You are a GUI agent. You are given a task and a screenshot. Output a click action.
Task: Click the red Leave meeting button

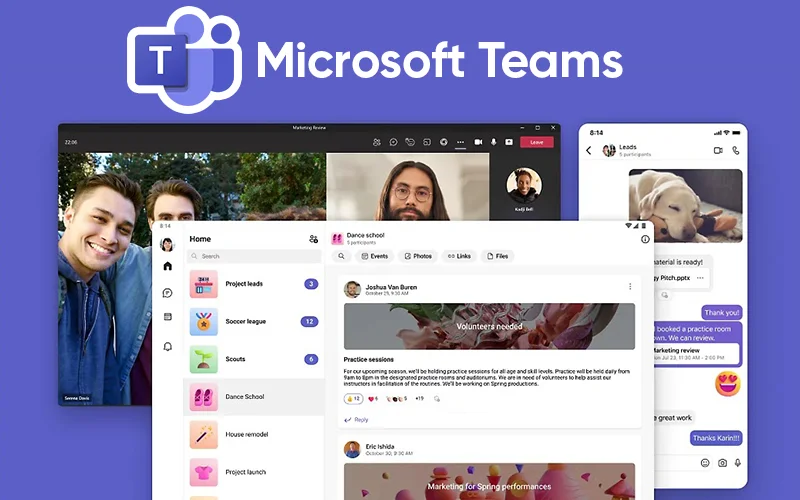[x=537, y=142]
